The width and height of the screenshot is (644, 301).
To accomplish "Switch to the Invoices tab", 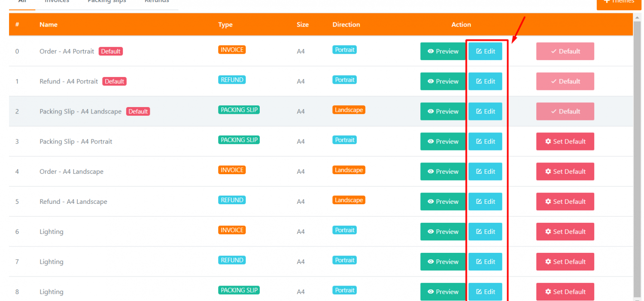I will pyautogui.click(x=57, y=2).
